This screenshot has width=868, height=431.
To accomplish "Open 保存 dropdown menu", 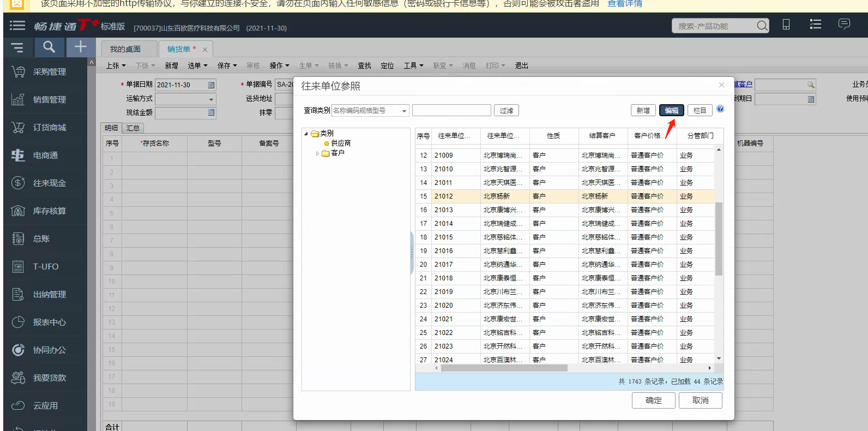I will click(227, 65).
